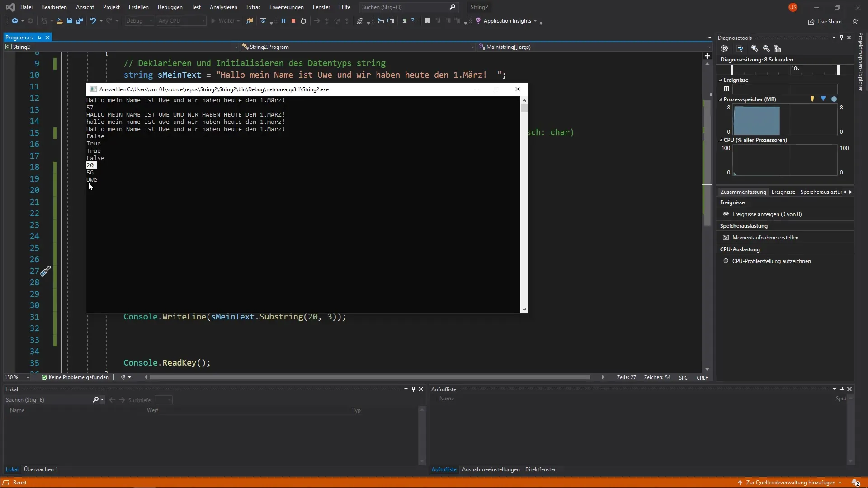
Task: Click the Undo arrow in toolbar
Action: 93,21
